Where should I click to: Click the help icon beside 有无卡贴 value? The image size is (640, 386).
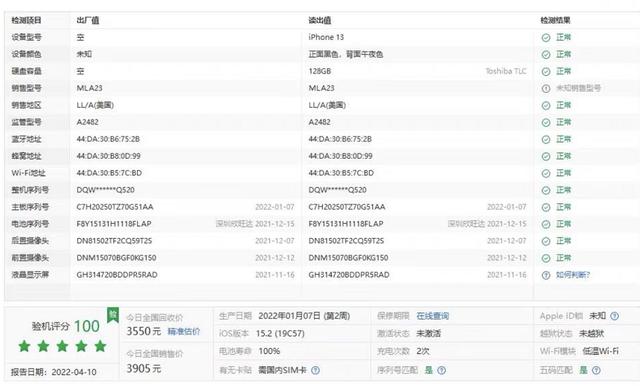[x=316, y=370]
